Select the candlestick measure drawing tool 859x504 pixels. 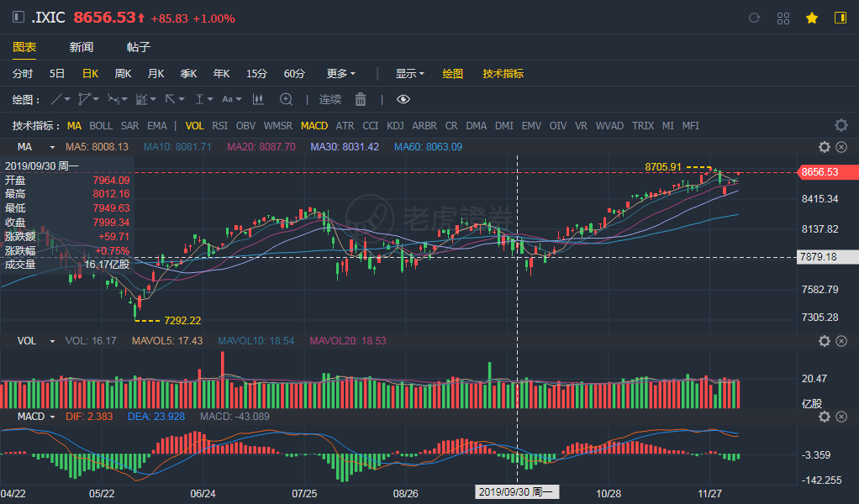click(259, 99)
